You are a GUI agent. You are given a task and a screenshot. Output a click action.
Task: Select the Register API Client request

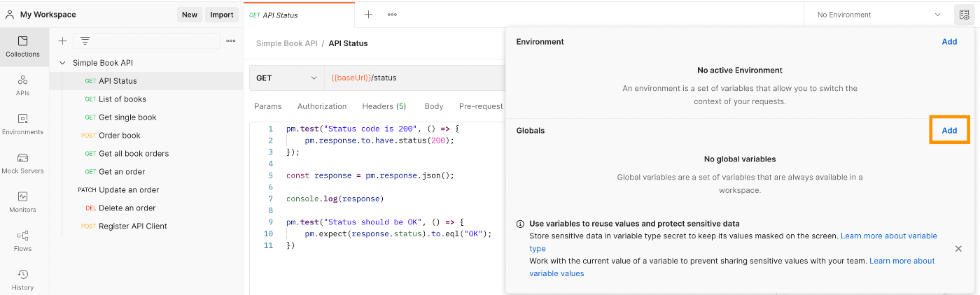point(146,226)
